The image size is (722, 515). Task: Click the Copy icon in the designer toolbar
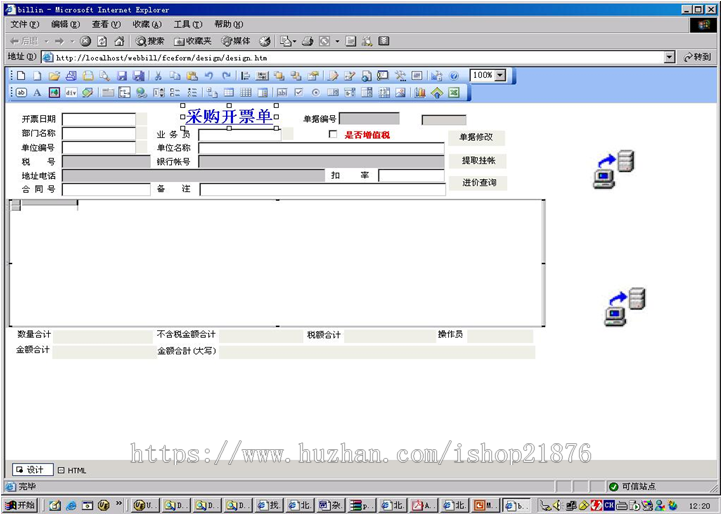click(x=175, y=76)
